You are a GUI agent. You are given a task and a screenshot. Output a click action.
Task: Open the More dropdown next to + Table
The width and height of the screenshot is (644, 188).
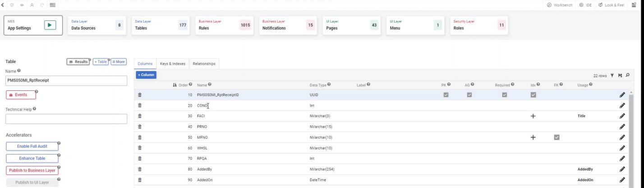coord(119,61)
